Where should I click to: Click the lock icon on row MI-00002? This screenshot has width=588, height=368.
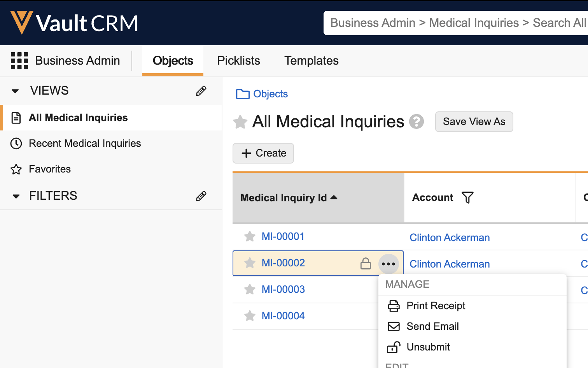pyautogui.click(x=366, y=263)
